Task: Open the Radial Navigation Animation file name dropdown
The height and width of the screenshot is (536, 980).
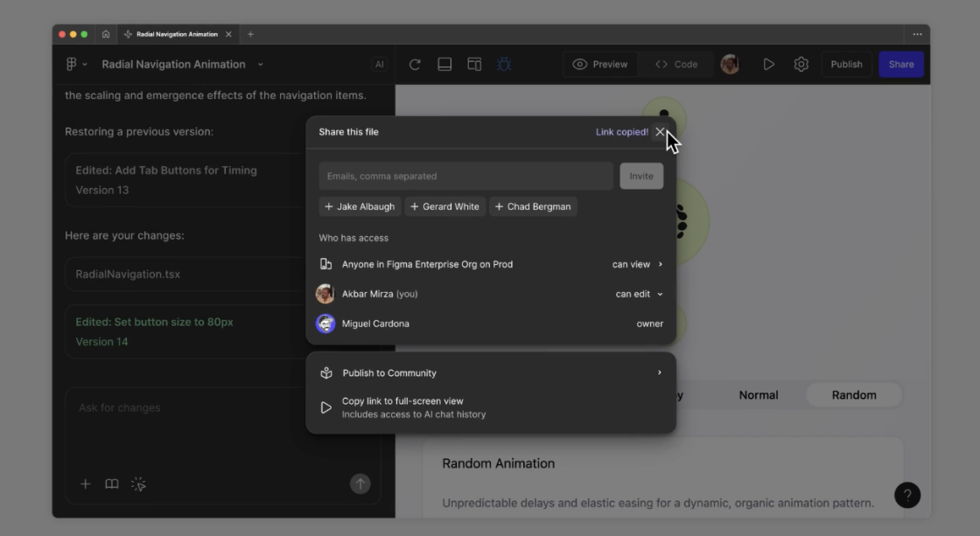Action: [x=260, y=65]
